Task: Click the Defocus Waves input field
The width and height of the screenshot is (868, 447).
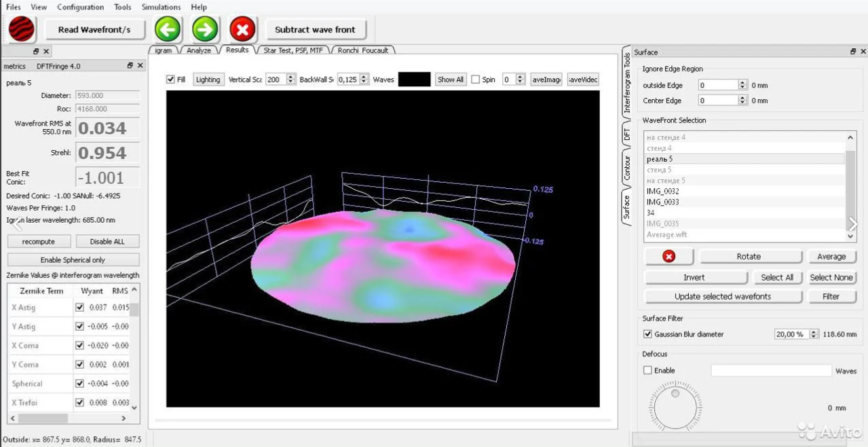Action: point(771,370)
